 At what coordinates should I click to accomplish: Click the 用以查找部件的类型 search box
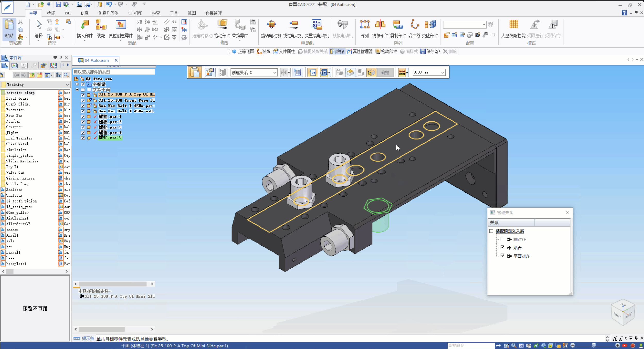coord(114,72)
